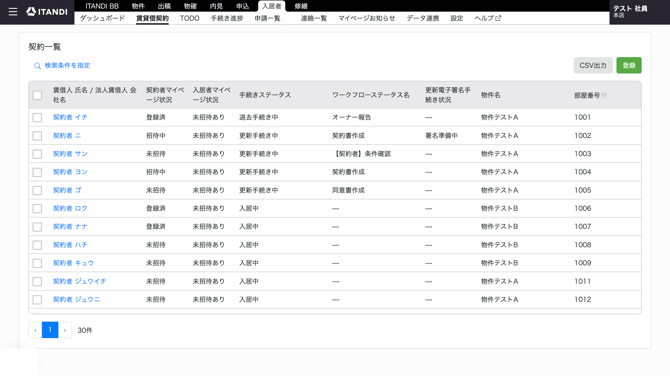
Task: Open the 契約者 ニ contract link
Action: point(67,135)
